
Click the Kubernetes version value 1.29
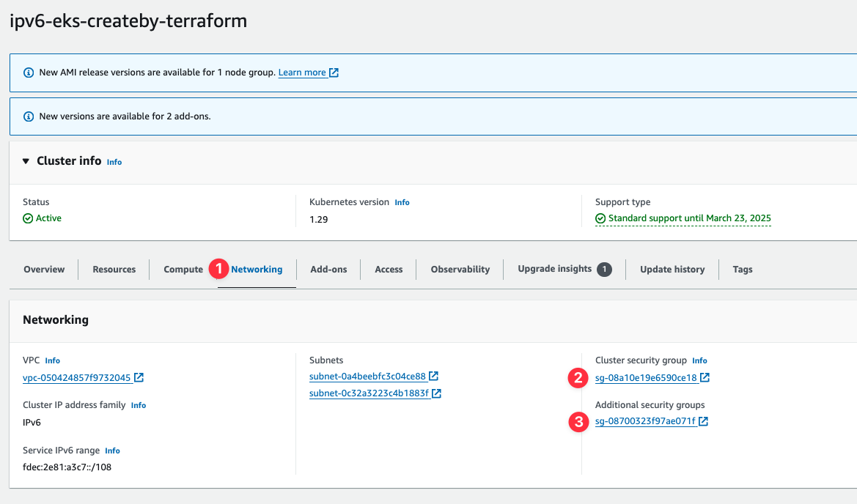click(x=319, y=220)
